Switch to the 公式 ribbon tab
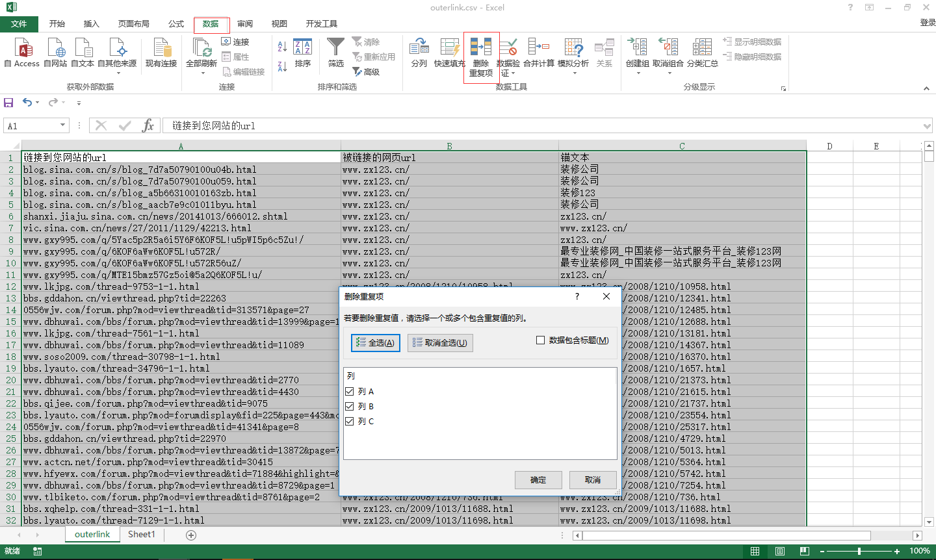This screenshot has width=936, height=560. (x=176, y=24)
